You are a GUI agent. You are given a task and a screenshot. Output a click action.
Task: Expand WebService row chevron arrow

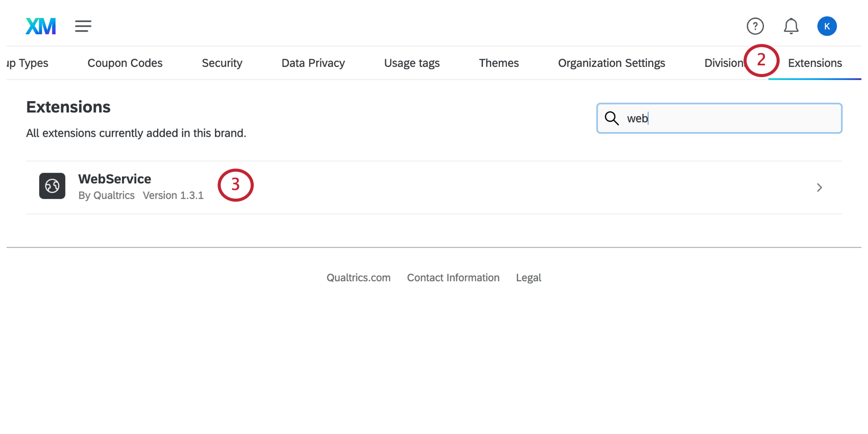point(819,187)
